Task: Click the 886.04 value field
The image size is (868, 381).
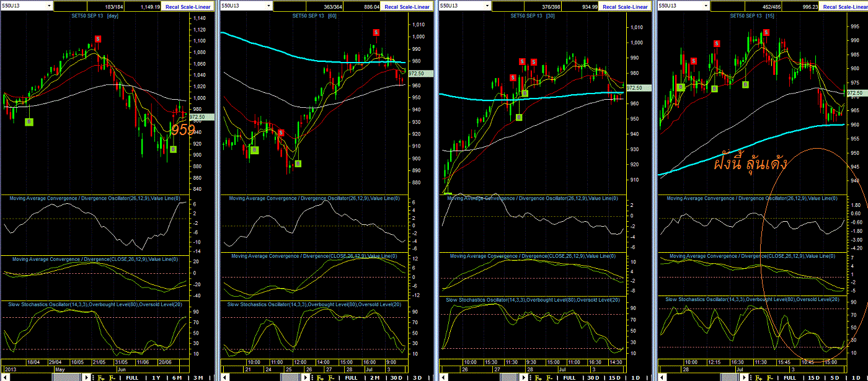Action: [x=363, y=6]
